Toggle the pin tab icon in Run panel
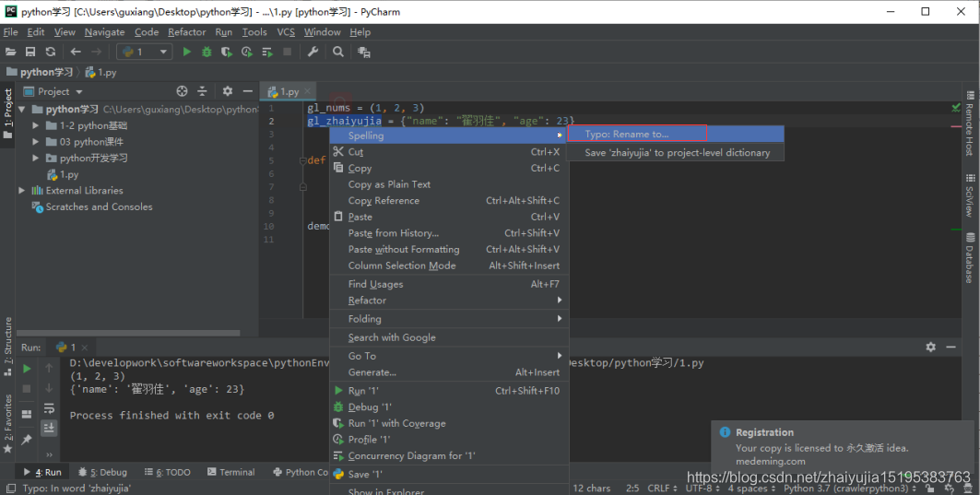This screenshot has width=980, height=495. 27,440
